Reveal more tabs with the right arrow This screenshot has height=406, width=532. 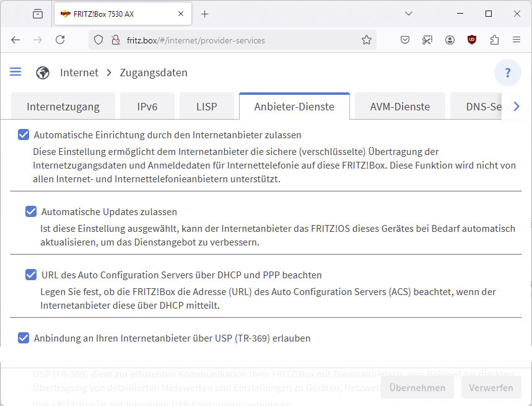point(516,106)
